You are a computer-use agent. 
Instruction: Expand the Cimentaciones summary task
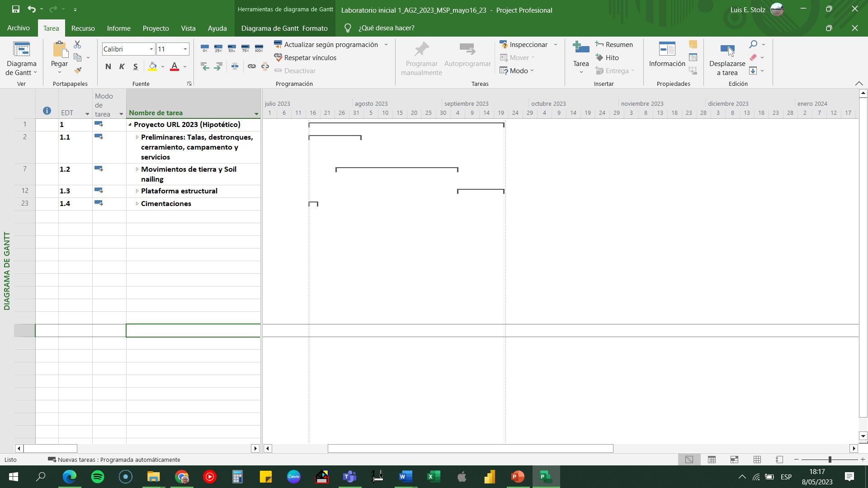(x=137, y=204)
